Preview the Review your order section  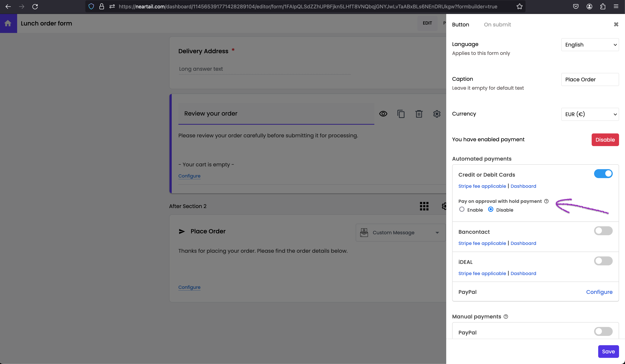click(x=383, y=114)
